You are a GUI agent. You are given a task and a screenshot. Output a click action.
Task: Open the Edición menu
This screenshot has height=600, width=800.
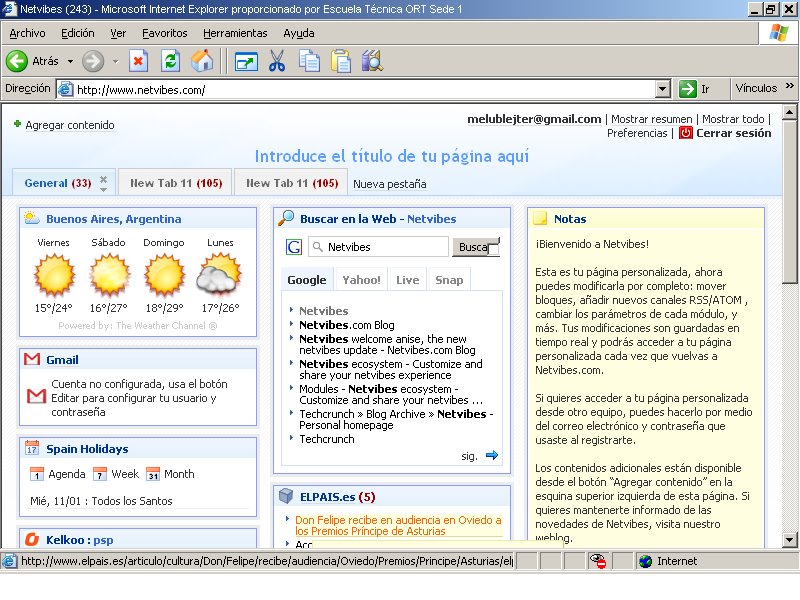[78, 33]
